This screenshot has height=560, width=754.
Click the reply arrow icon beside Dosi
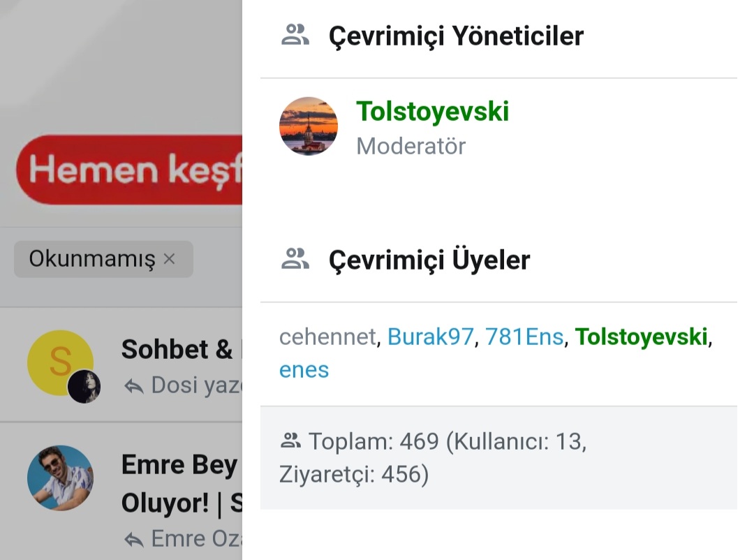[133, 386]
